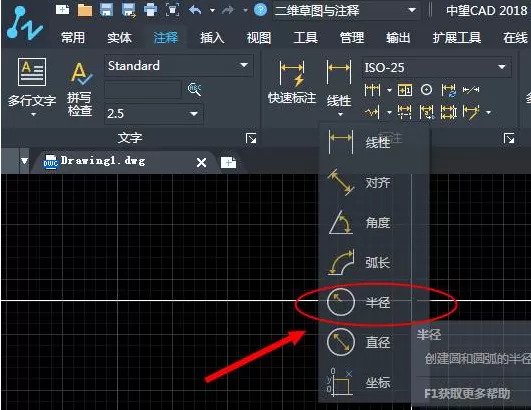
Task: Select the 注释 ribbon tab
Action: [x=166, y=37]
